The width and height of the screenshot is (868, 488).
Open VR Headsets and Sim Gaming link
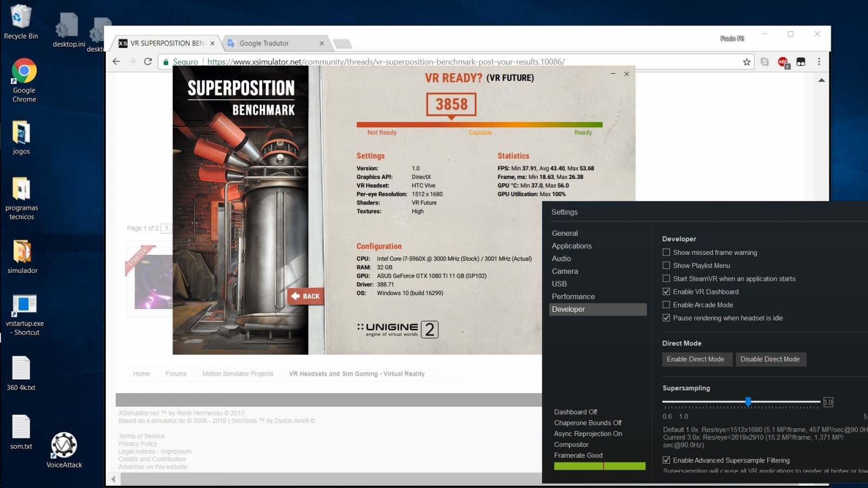pos(357,374)
